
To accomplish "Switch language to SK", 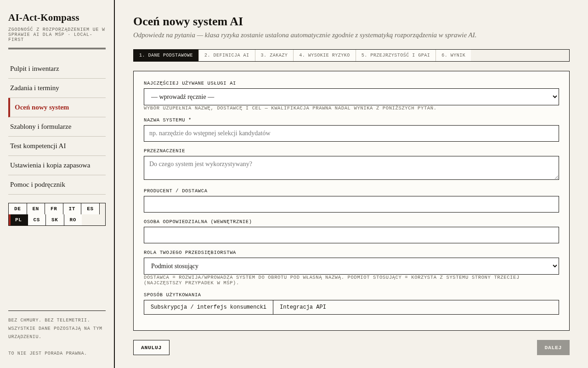I will coord(55,220).
